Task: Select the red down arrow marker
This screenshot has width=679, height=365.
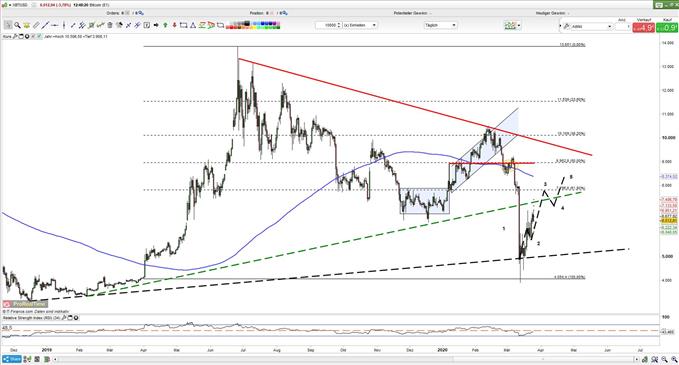Action: 175,25
